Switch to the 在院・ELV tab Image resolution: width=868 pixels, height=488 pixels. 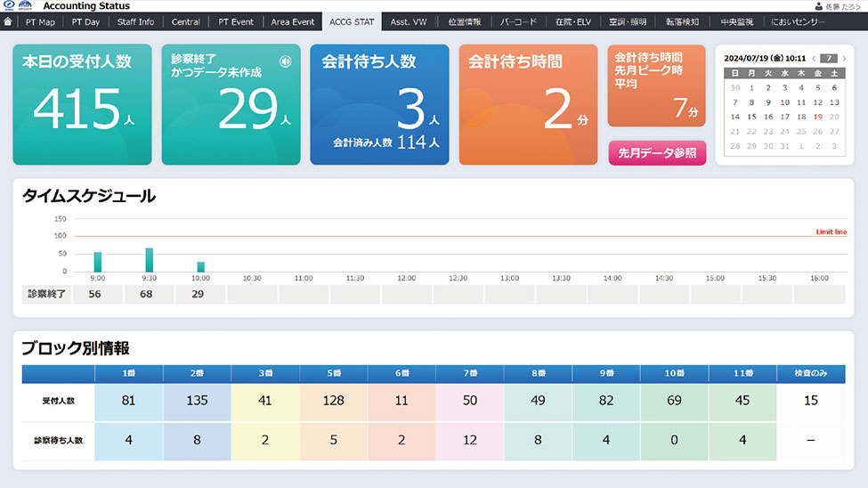click(x=573, y=21)
